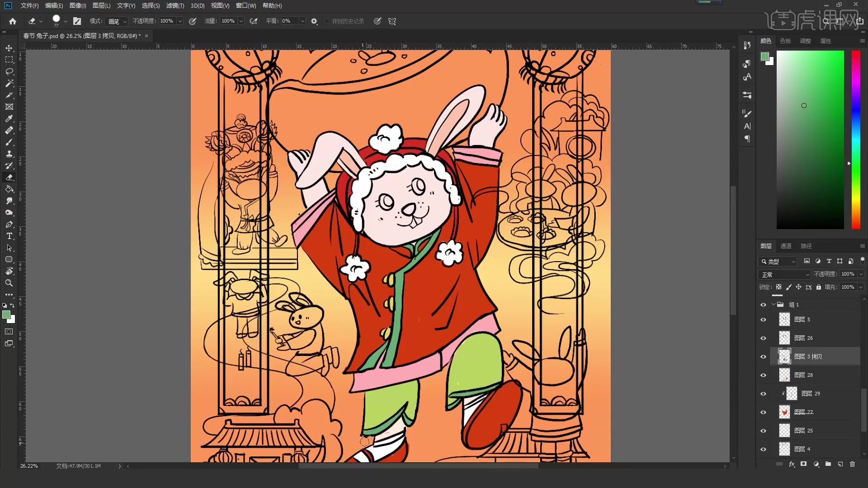
Task: Open the flow 流量 dropdown arrow
Action: click(x=241, y=21)
